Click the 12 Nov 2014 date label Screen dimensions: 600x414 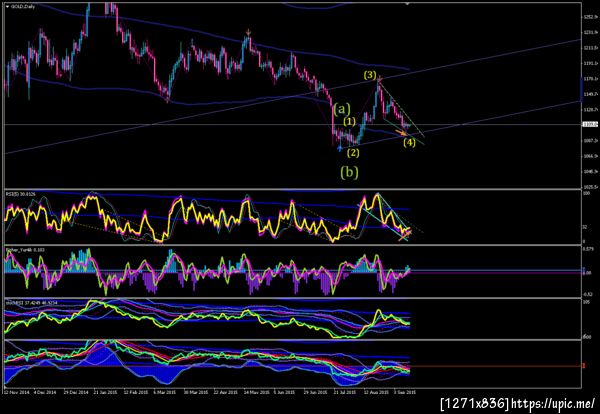(x=15, y=392)
